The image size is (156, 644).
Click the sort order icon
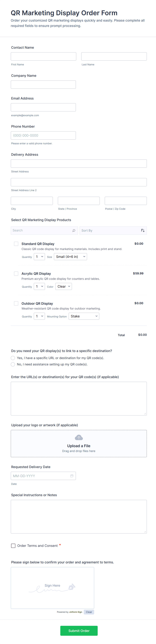tap(143, 230)
